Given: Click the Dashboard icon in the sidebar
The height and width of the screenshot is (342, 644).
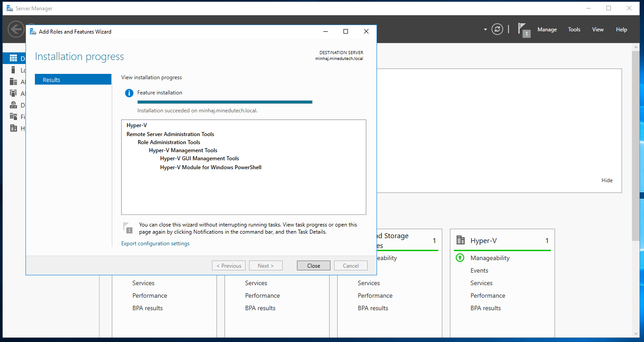Looking at the screenshot, I should (x=13, y=58).
